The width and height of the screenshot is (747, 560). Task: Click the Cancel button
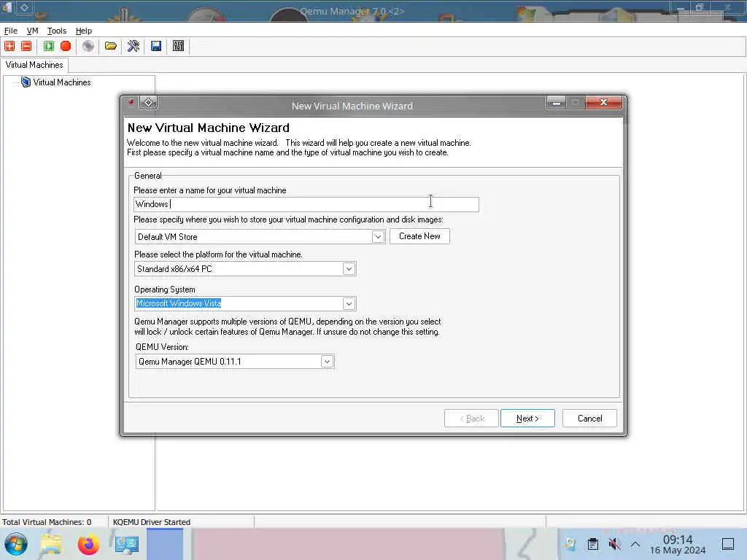(x=589, y=418)
